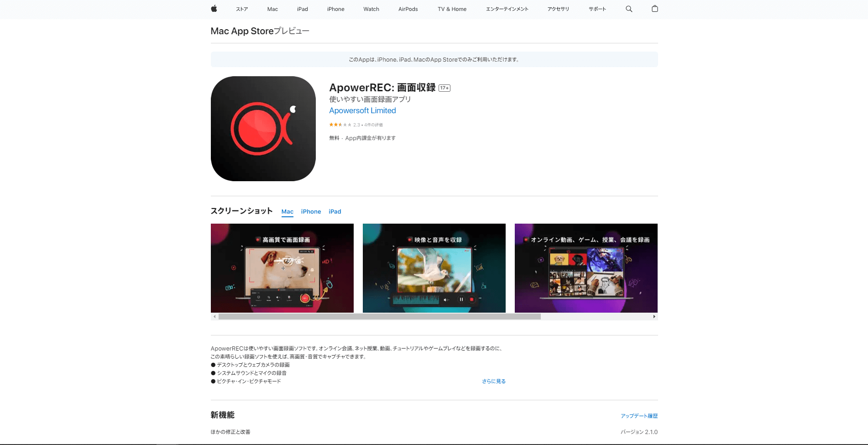The height and width of the screenshot is (445, 868).
Task: Click the 使いやすい画面録画アプリ subtitle
Action: pos(370,99)
